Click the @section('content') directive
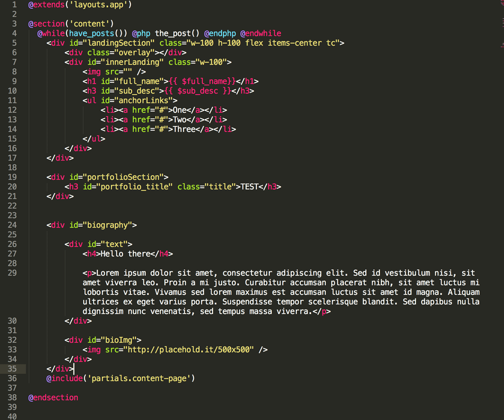The width and height of the screenshot is (504, 420). coord(71,24)
